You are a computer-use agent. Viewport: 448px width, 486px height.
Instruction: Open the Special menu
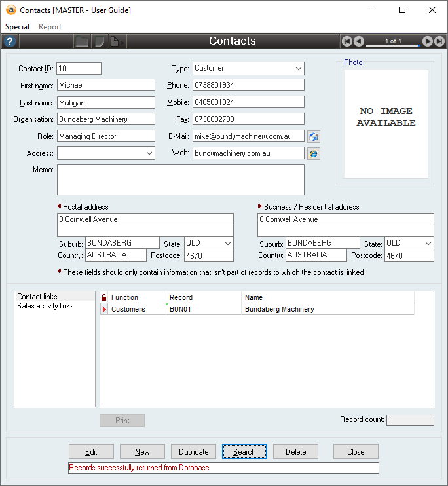[x=18, y=27]
